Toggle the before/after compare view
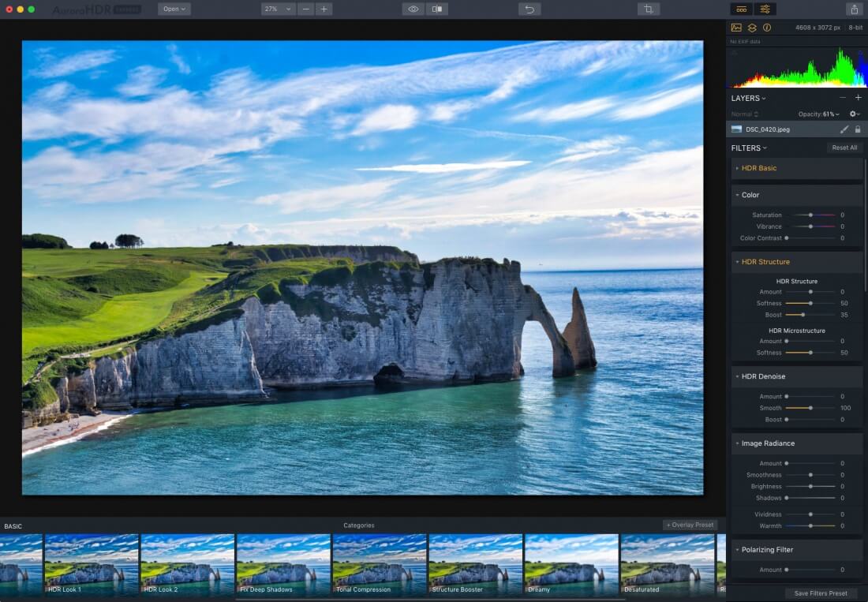Screen dimensions: 868x602 (436, 9)
